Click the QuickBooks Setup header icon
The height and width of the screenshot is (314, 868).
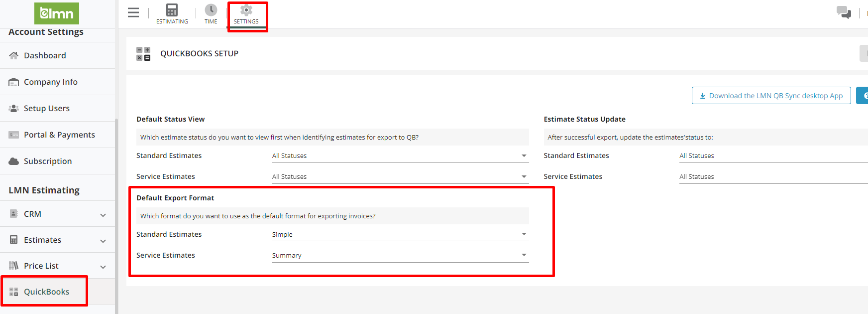(143, 54)
